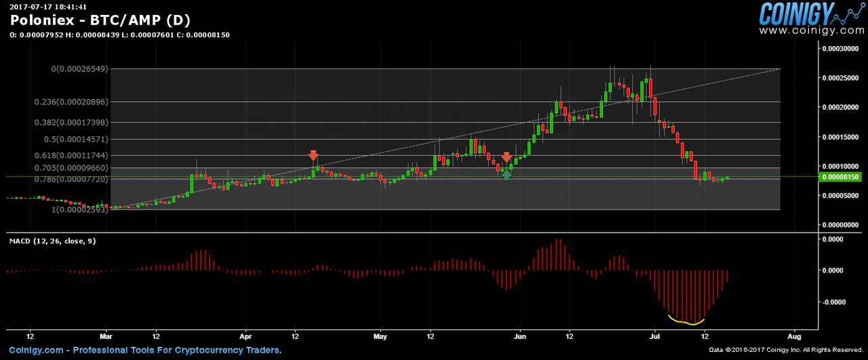Screen dimensions: 868x360
Task: Click price axis value 0.00005000
Action: [x=840, y=195]
